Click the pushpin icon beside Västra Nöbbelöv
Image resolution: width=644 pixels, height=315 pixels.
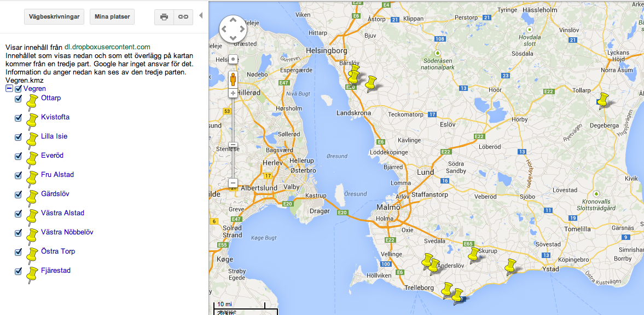[32, 237]
